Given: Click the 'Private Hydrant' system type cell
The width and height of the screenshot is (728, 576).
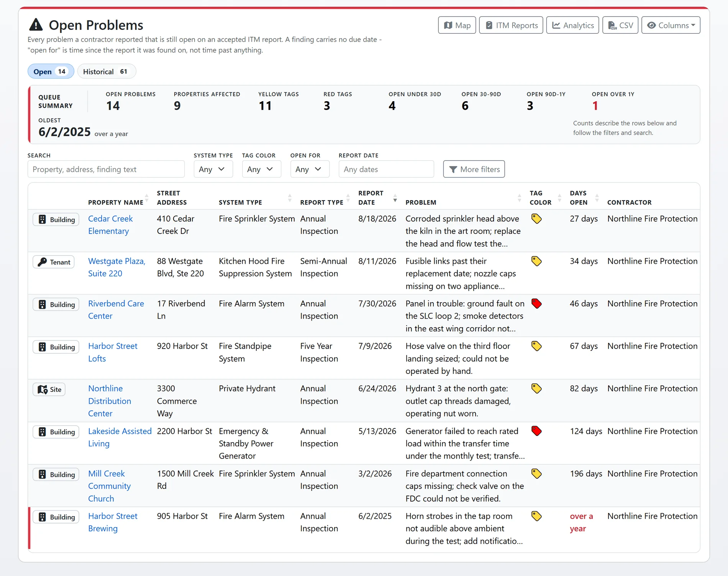Looking at the screenshot, I should click(247, 388).
